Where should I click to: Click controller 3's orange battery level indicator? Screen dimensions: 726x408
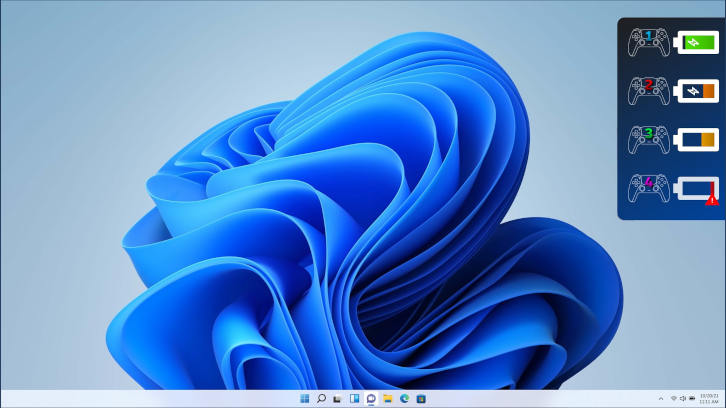point(697,139)
